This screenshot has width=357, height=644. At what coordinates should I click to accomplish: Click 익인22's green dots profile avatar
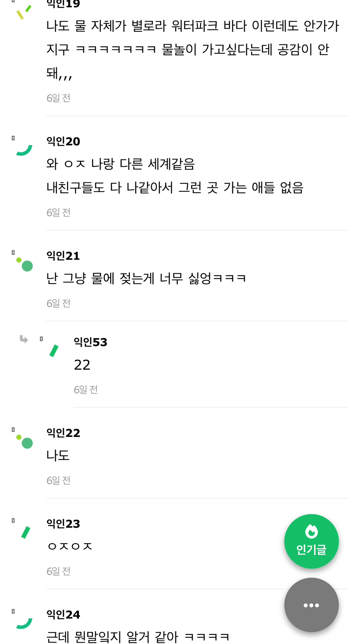25,441
